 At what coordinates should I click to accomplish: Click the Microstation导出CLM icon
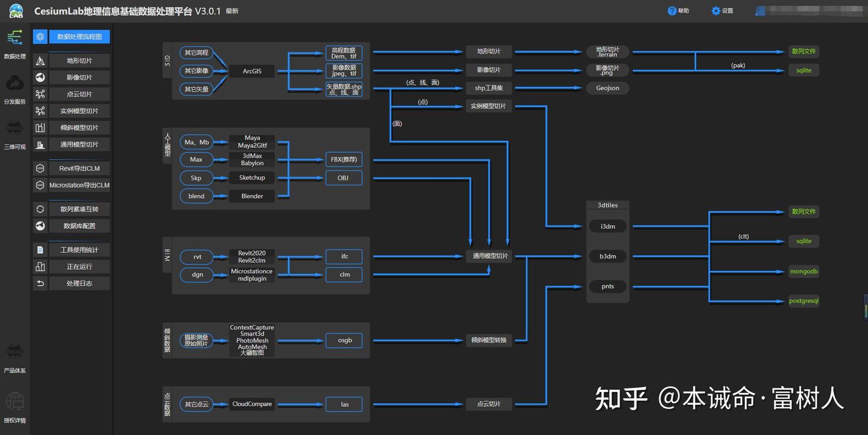tap(40, 185)
